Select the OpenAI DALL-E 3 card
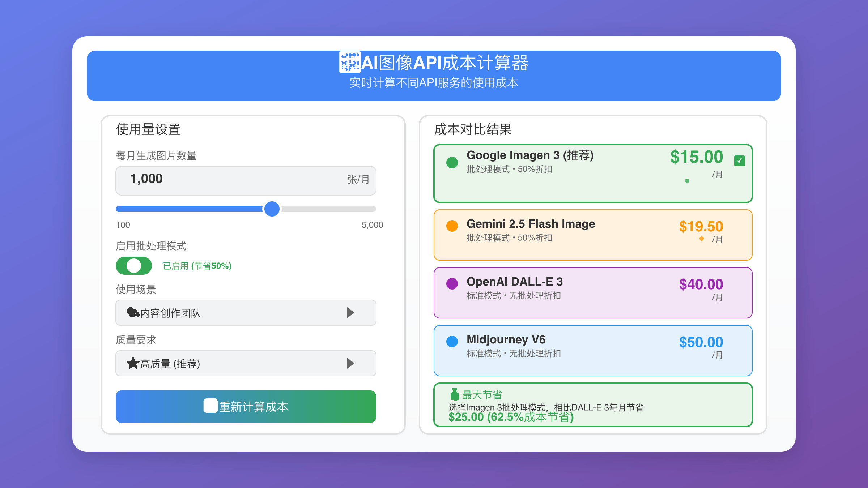Image resolution: width=868 pixels, height=488 pixels. (x=593, y=293)
